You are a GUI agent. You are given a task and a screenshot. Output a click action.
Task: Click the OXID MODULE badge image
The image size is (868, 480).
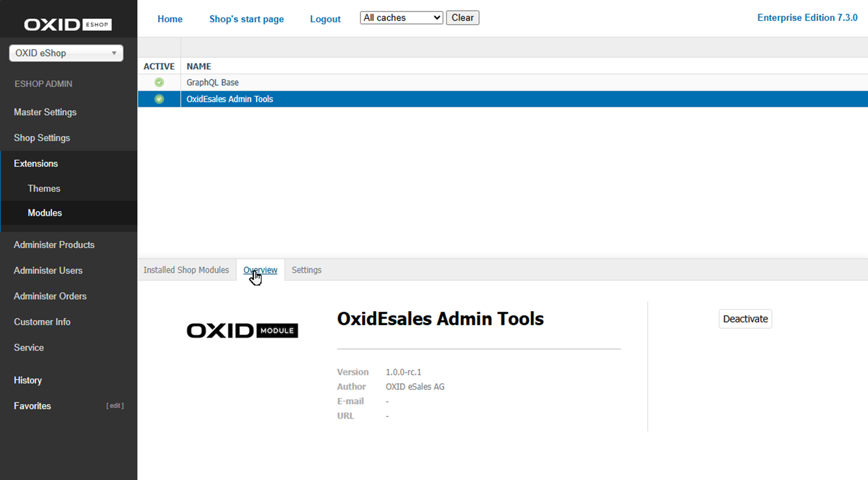tap(243, 330)
